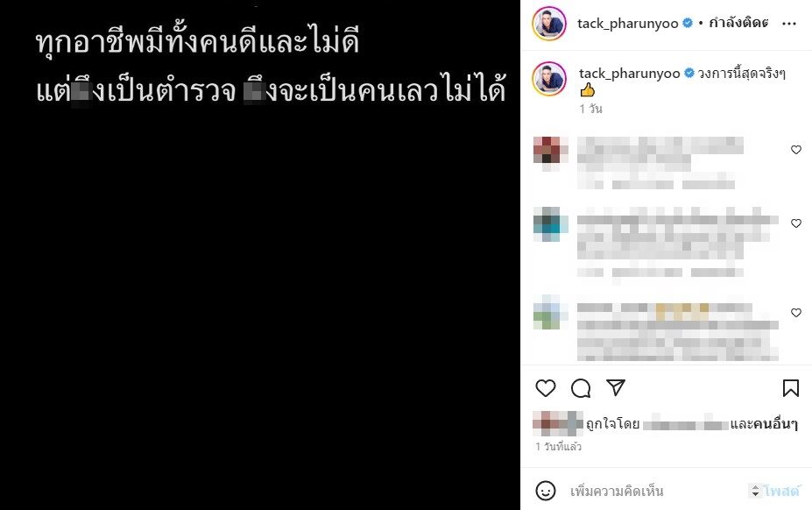Open tack_pharunyoo username link in header
Screen dimensions: 812x510
click(628, 24)
